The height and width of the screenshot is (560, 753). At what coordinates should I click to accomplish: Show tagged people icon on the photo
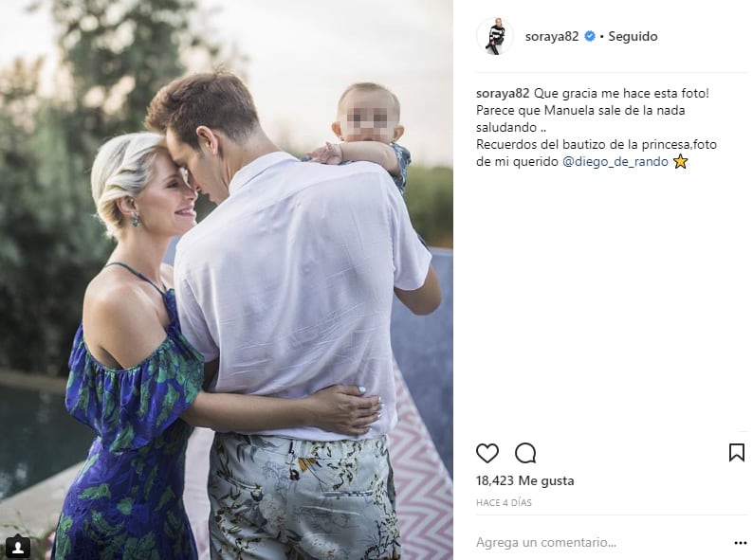tap(18, 547)
